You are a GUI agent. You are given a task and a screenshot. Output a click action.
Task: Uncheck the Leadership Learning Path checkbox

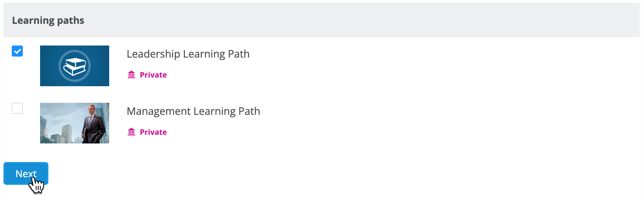coord(17,51)
